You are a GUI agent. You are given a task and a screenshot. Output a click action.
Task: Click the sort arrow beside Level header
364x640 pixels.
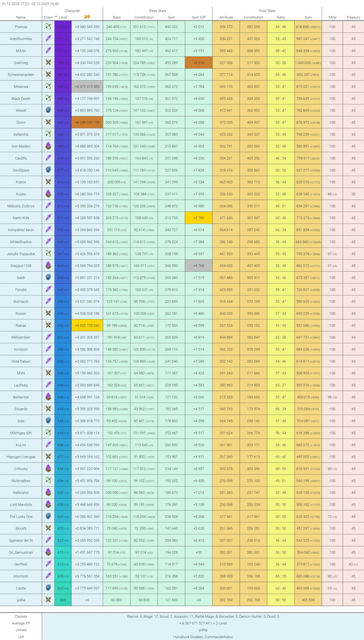pyautogui.click(x=56, y=17)
